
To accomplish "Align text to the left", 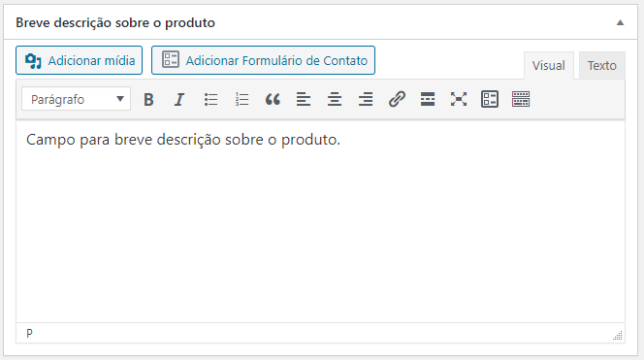I will [304, 99].
